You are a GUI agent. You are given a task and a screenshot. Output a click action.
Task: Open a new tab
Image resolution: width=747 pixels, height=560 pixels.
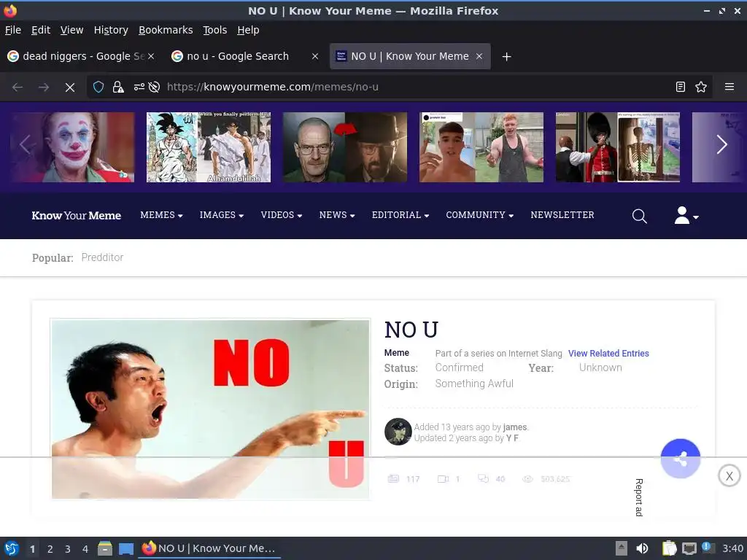click(x=507, y=57)
